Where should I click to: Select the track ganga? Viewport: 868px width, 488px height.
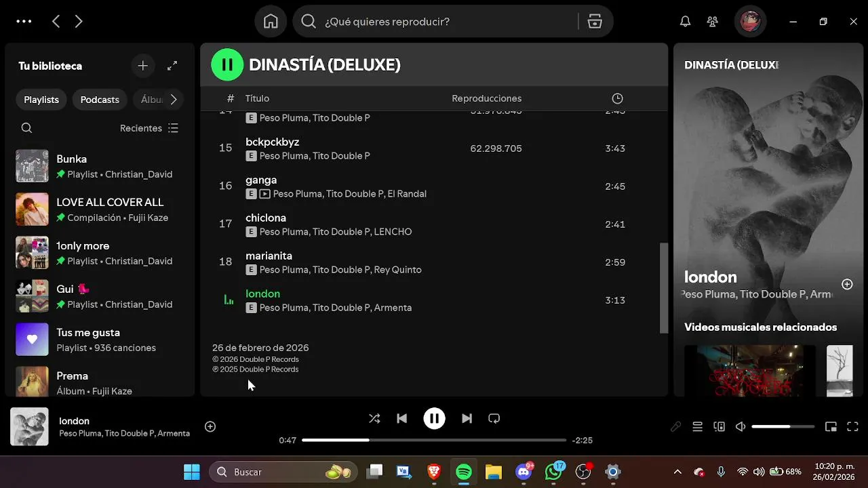point(261,180)
